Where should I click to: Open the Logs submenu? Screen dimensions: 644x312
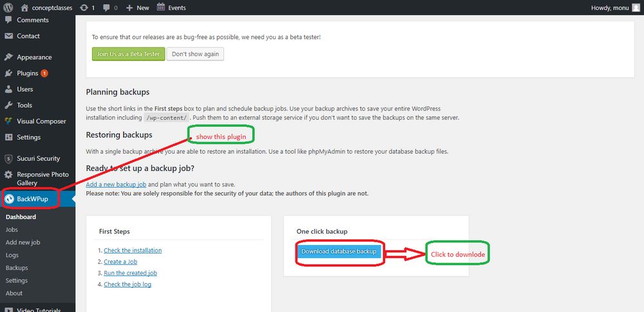pyautogui.click(x=12, y=255)
